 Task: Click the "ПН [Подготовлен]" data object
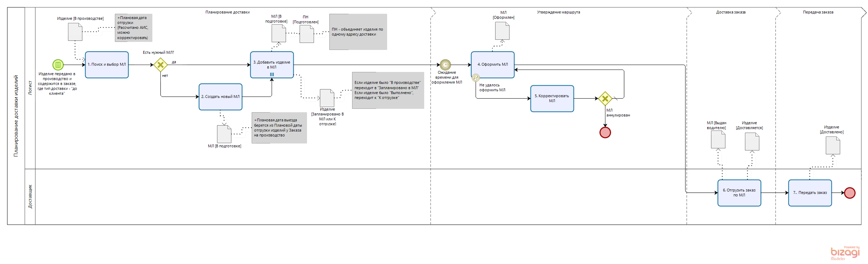point(307,34)
